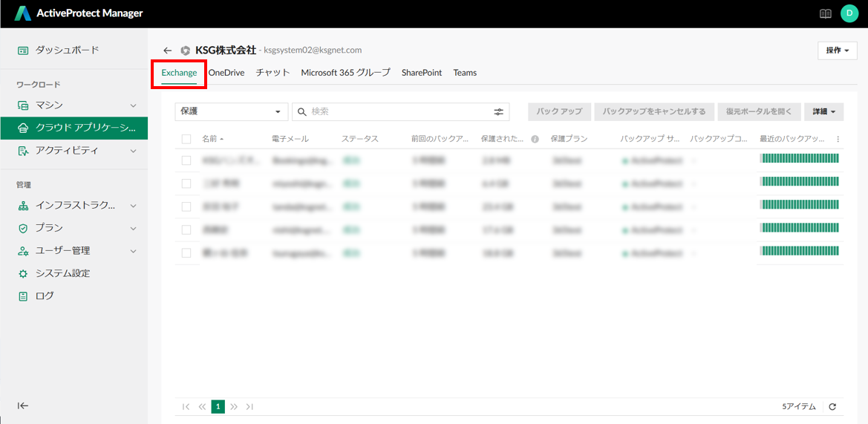Viewport: 868px width, 424px height.
Task: Open the 操作 dropdown button
Action: [837, 50]
